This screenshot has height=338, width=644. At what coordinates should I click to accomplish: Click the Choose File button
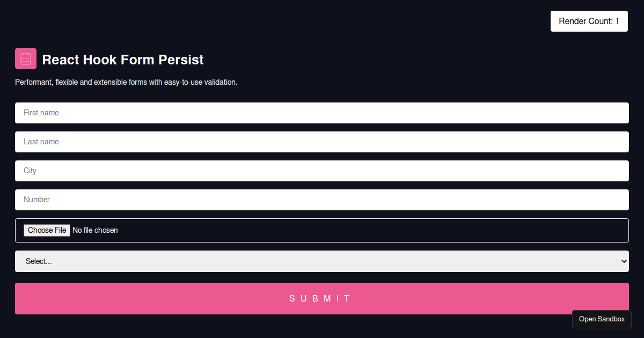47,230
